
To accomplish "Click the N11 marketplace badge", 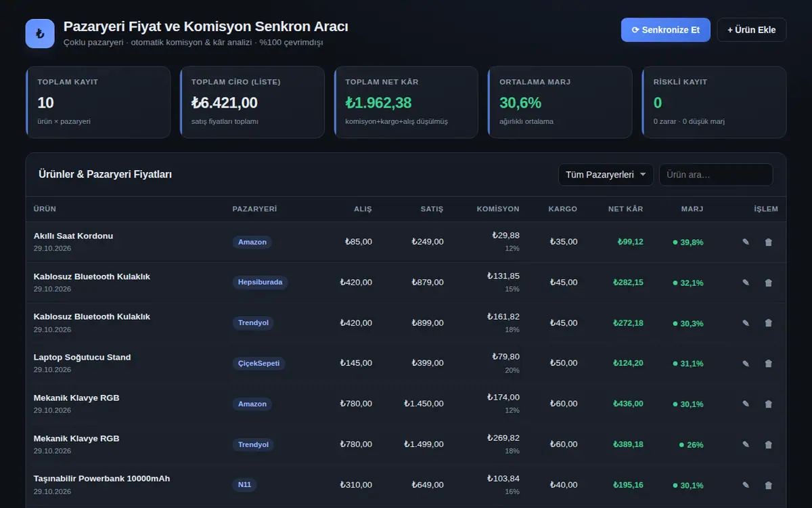I will (x=244, y=485).
